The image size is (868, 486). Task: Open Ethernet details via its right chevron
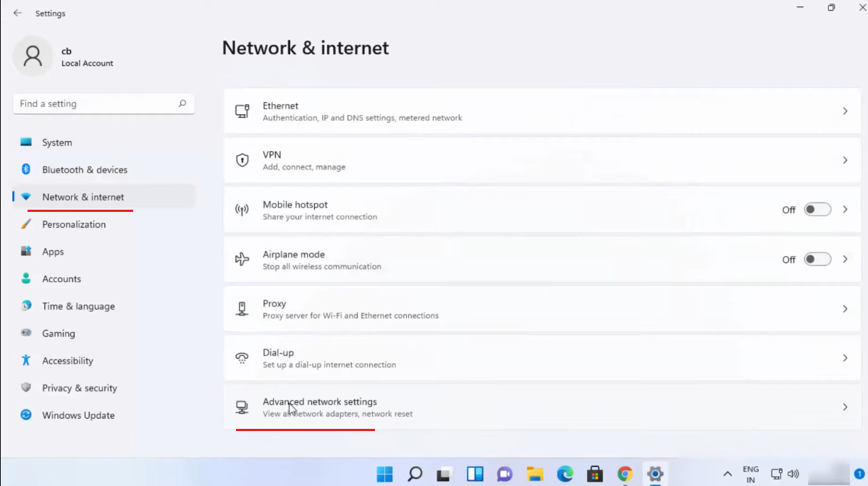[845, 111]
